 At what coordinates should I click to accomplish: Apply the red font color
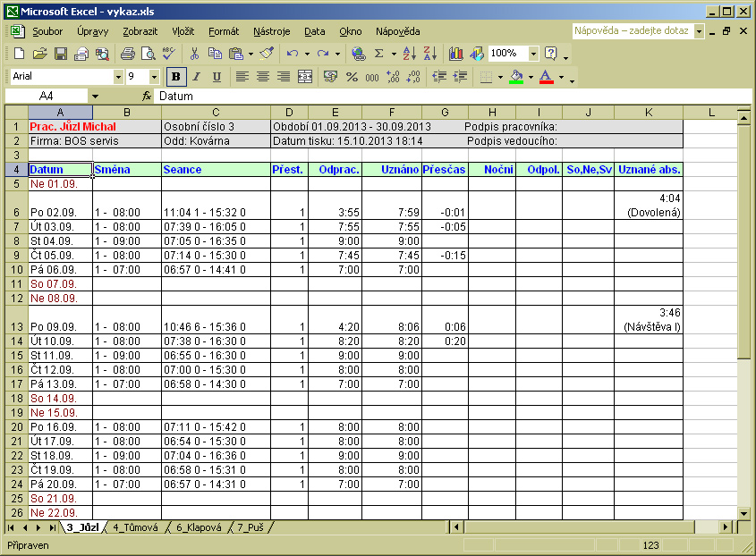point(547,77)
